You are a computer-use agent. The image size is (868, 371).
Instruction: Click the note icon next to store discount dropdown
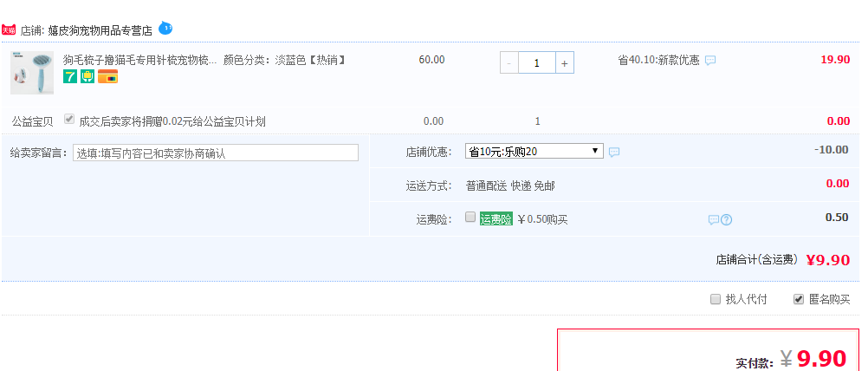point(614,152)
